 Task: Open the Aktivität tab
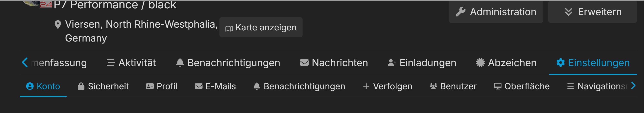point(131,63)
